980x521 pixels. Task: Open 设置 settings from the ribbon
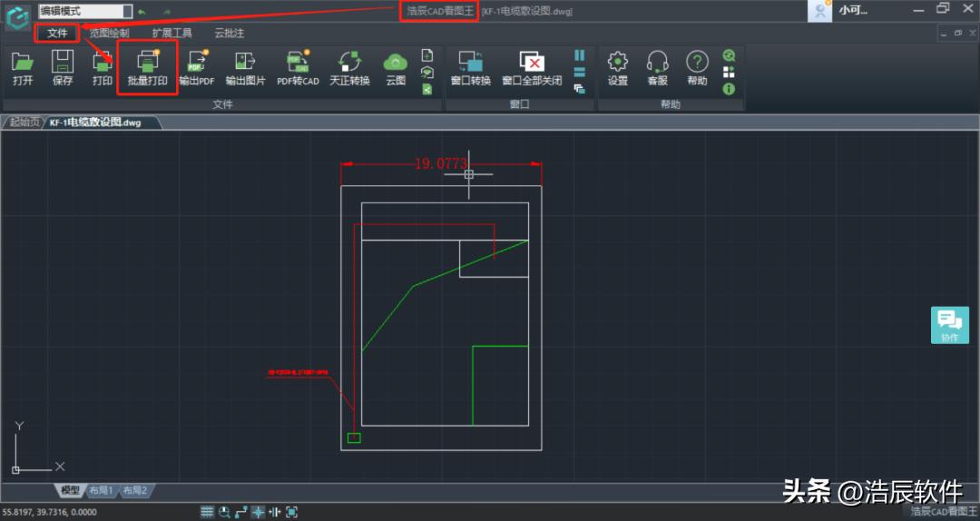tap(618, 68)
